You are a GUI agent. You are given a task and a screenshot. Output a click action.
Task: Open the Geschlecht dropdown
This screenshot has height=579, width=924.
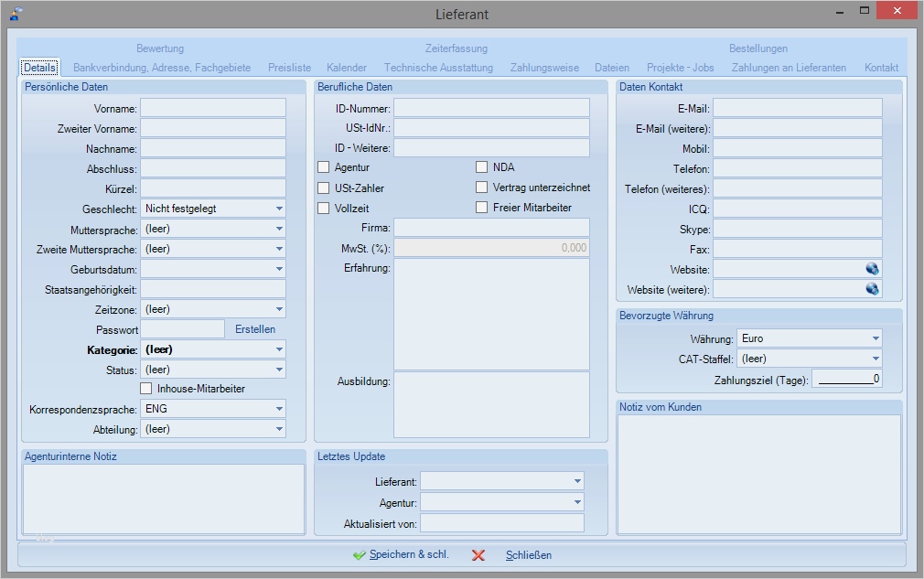tap(280, 208)
